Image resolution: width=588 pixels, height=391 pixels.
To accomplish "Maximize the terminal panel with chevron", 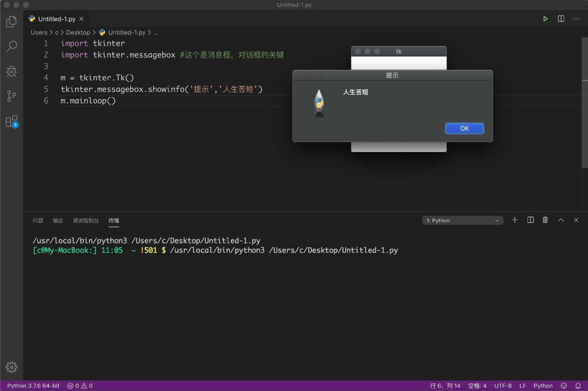I will point(561,220).
